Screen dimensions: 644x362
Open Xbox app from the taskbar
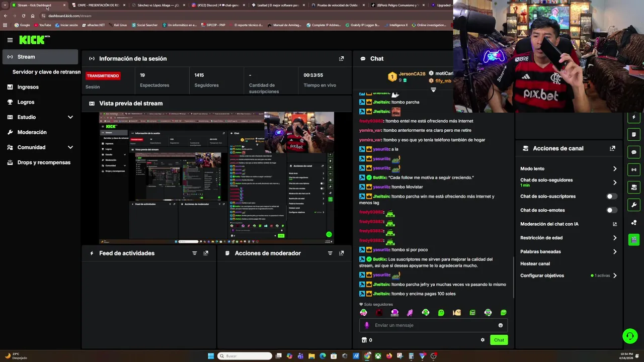378,356
